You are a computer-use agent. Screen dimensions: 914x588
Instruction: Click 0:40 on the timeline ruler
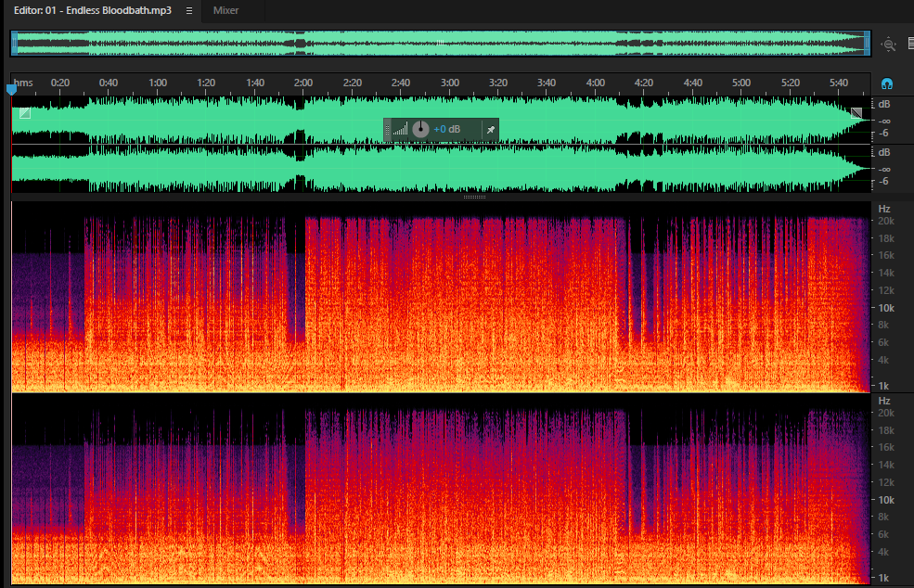click(109, 83)
